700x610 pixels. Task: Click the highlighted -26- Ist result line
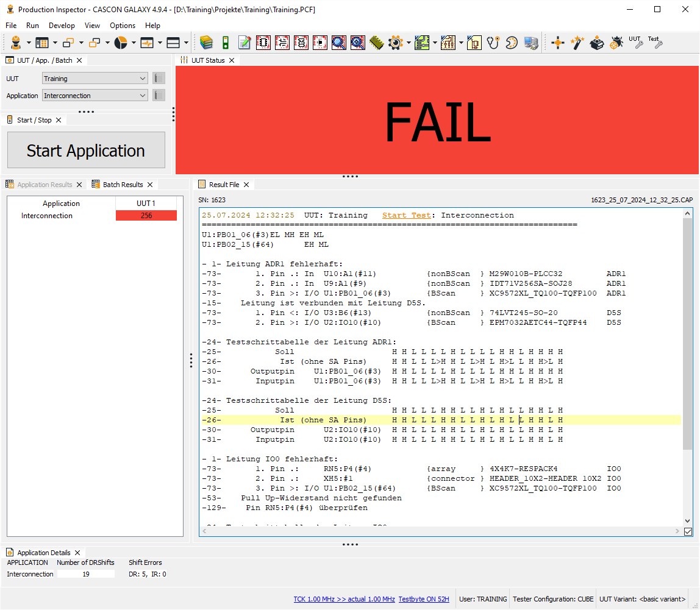(x=441, y=420)
